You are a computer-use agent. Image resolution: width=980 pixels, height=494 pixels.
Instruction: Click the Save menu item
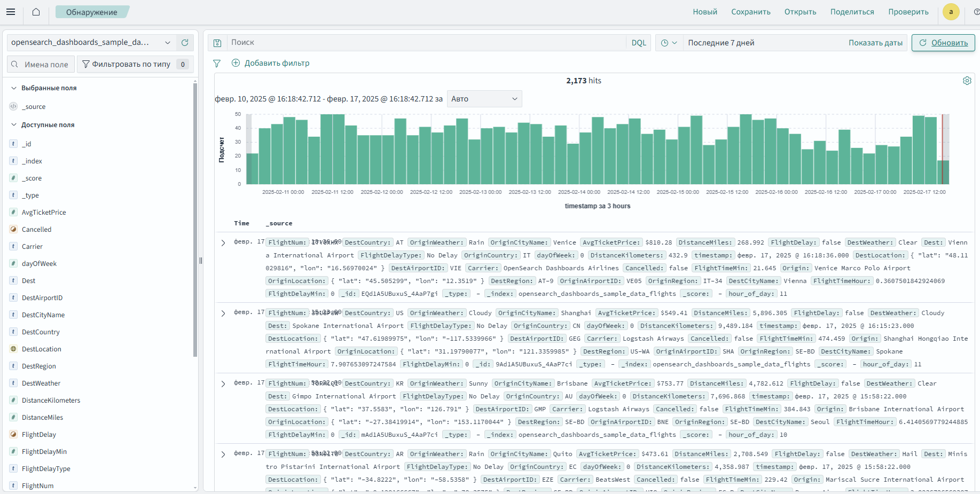click(750, 12)
